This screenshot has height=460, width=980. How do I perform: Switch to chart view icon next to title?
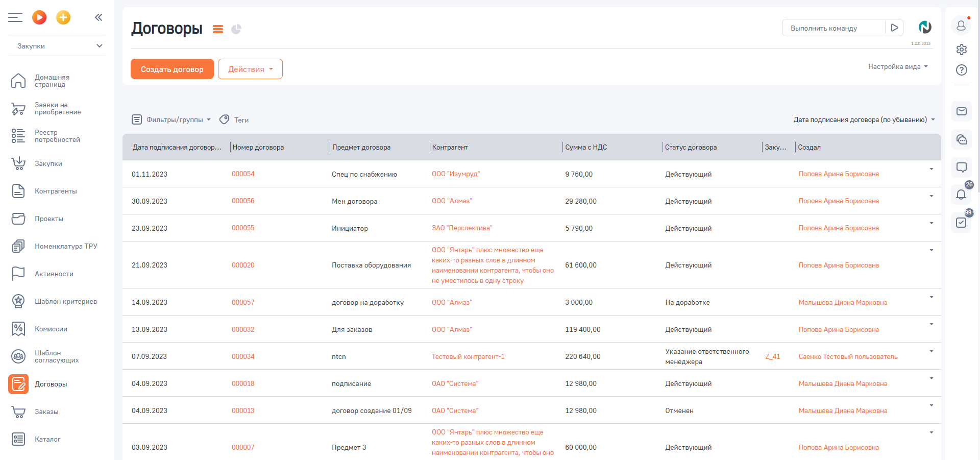[236, 29]
